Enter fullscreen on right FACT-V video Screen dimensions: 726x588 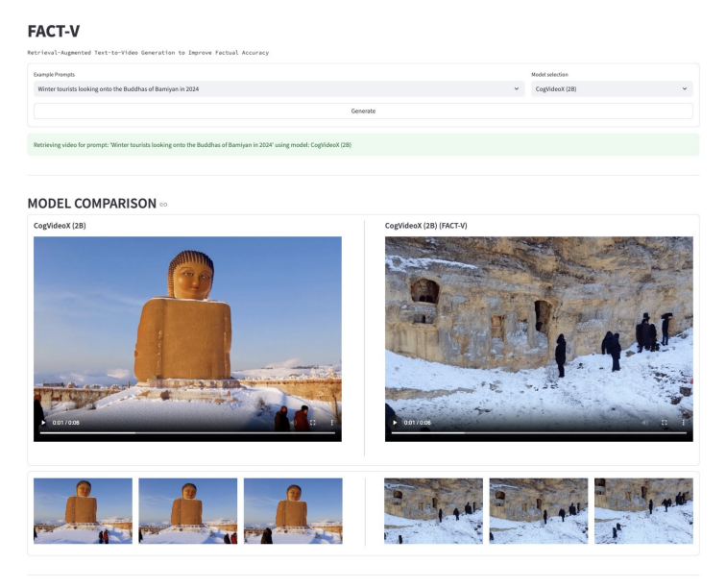pos(665,423)
